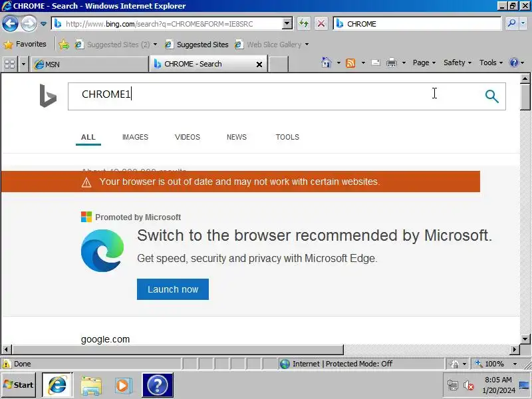
Task: Click Internet Explorer taskbar icon
Action: click(x=57, y=385)
